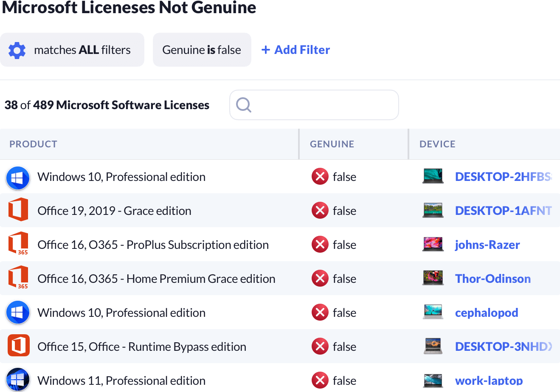Click the Windows 11 Professional edition icon
Image resolution: width=560 pixels, height=392 pixels.
pyautogui.click(x=18, y=380)
